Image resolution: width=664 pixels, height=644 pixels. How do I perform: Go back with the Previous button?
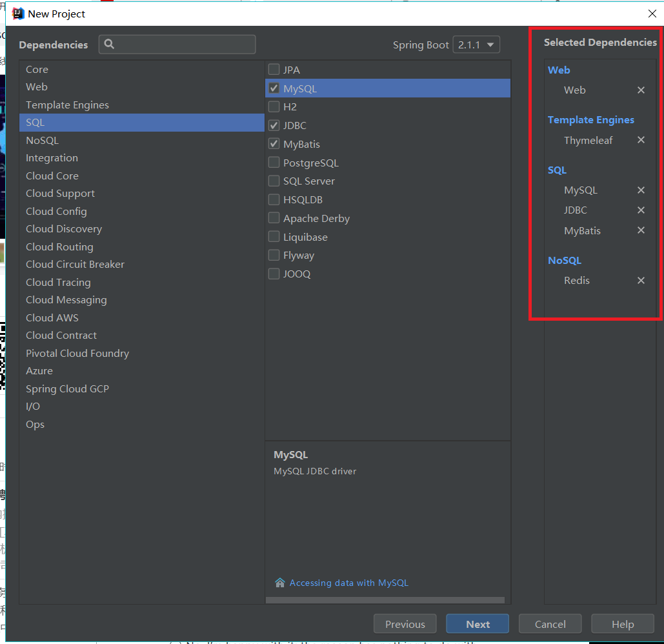coord(405,624)
